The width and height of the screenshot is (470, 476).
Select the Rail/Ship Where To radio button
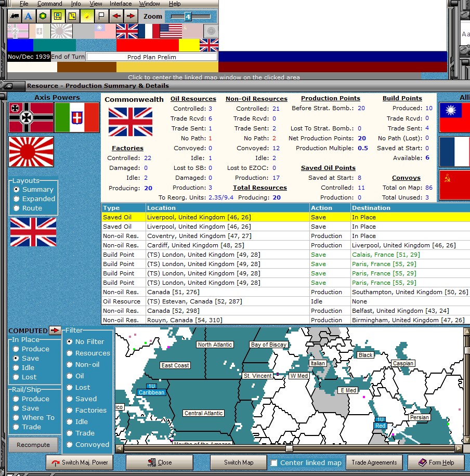[x=16, y=418]
